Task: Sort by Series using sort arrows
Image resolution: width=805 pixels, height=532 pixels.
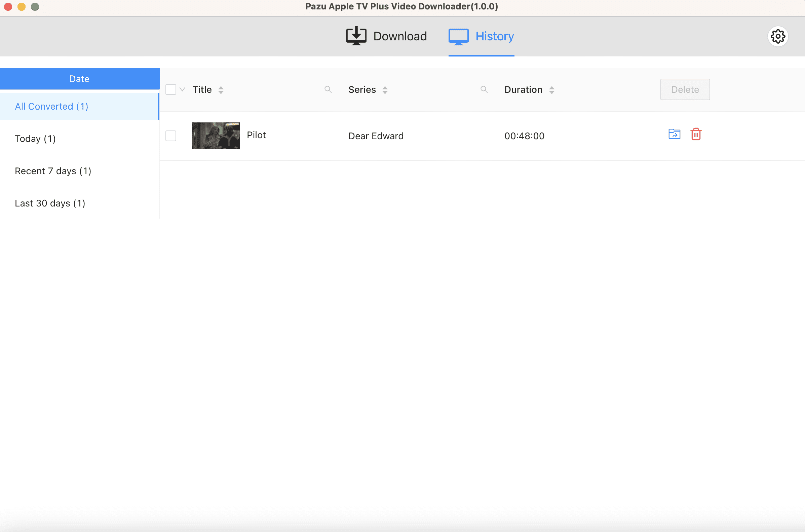Action: click(385, 90)
